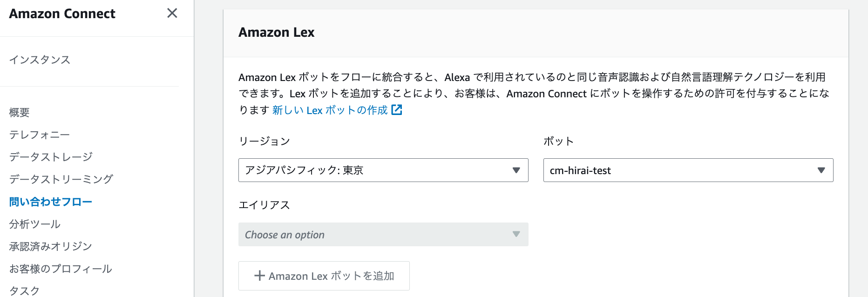Select テレフォニー in the sidebar
The width and height of the screenshot is (868, 297).
40,135
